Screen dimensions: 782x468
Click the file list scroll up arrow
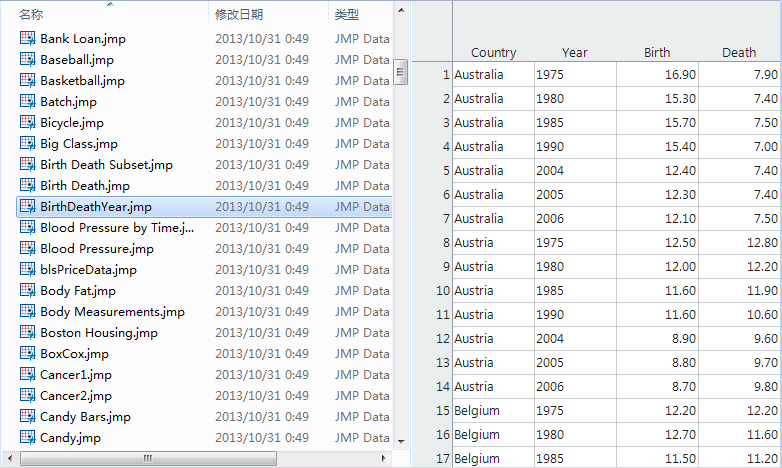(x=401, y=10)
